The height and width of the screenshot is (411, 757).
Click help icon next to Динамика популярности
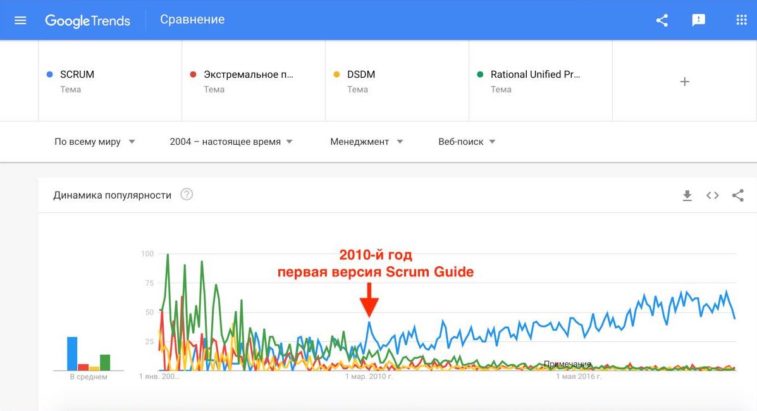coord(186,195)
